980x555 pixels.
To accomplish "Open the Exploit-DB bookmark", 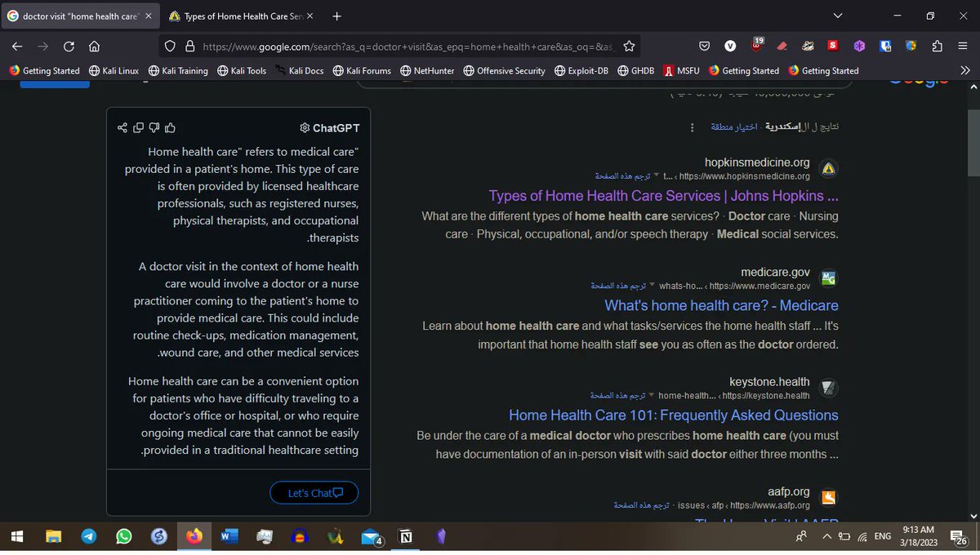I will pos(583,71).
